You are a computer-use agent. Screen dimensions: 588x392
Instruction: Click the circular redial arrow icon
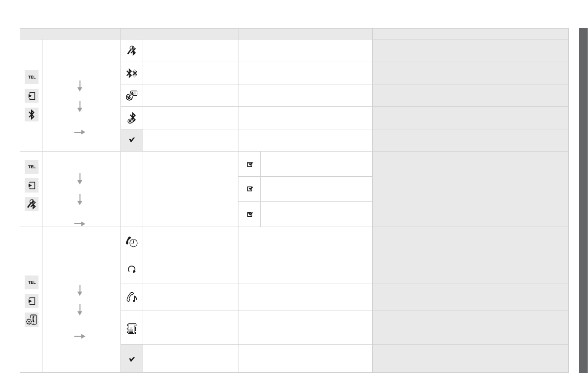click(132, 269)
